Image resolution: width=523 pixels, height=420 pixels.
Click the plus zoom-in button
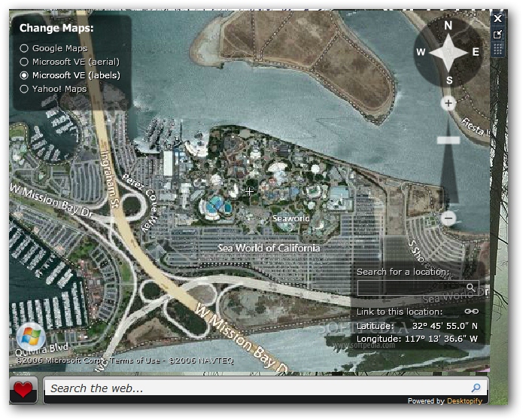point(449,103)
